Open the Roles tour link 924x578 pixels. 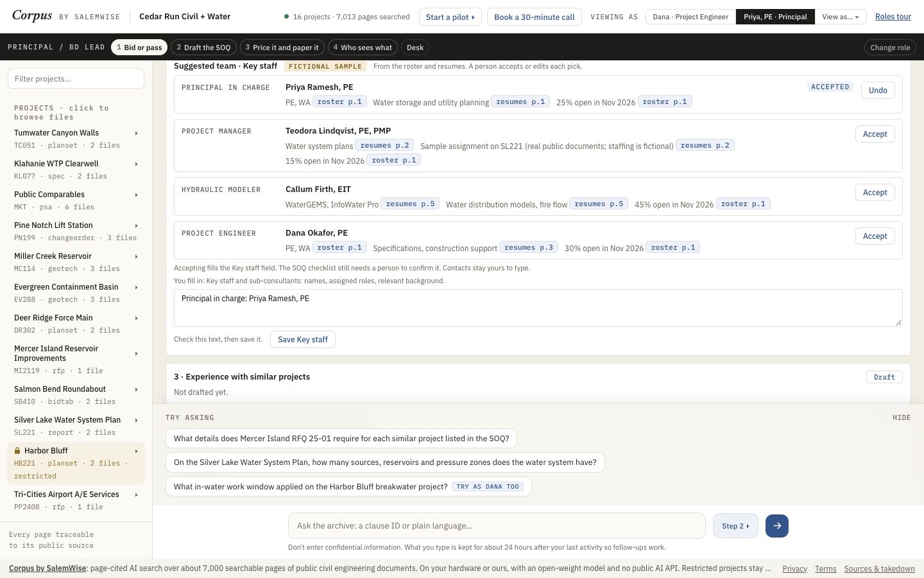pos(893,17)
